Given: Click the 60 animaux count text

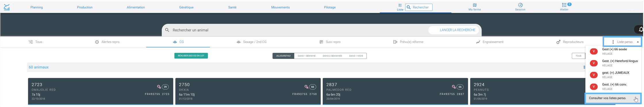Looking at the screenshot, I should click(39, 67).
